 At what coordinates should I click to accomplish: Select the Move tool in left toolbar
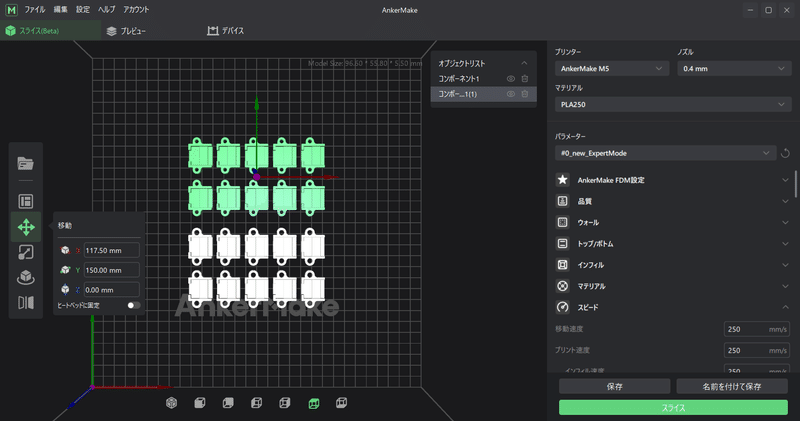pos(26,227)
